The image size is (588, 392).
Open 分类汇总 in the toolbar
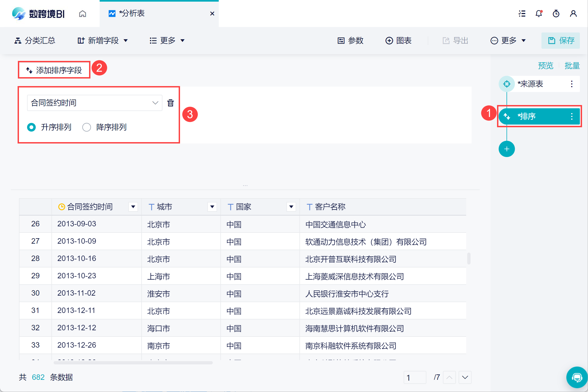[x=35, y=41]
